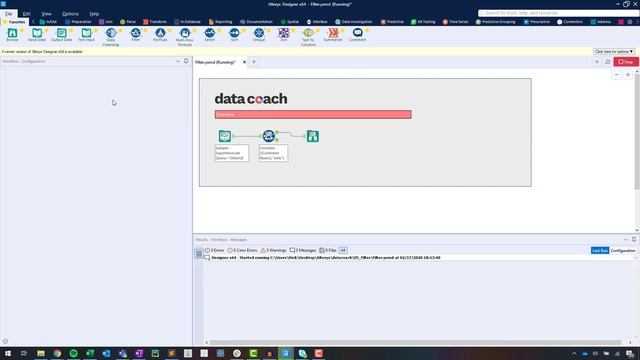Switch to the Spatial tool category
Screen dimensions: 640x360
pos(290,22)
